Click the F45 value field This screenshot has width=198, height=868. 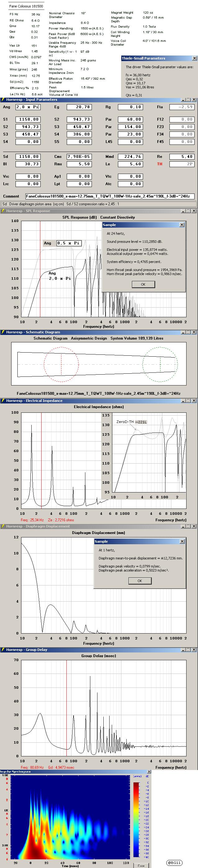pos(182,142)
